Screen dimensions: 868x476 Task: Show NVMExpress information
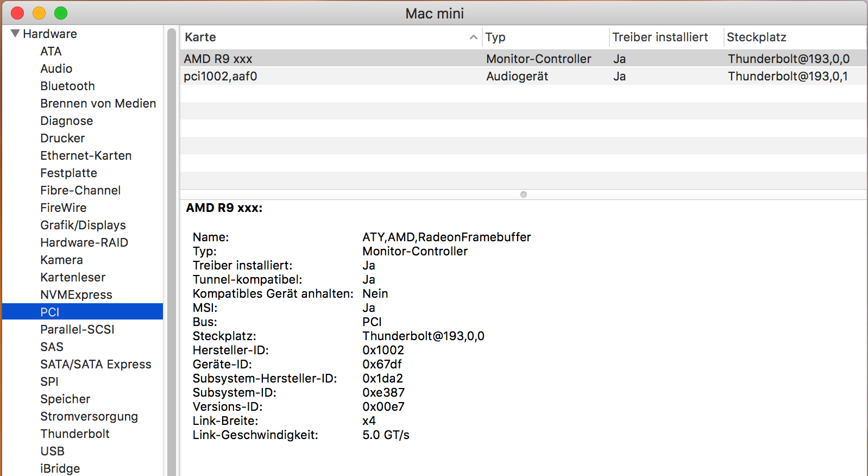(x=76, y=295)
